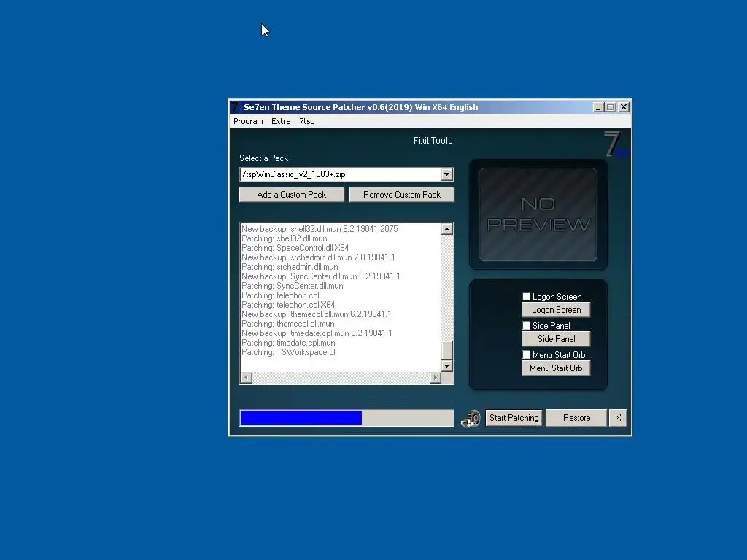Click Add a Custom Pack button
Screen dimensions: 747x560
pos(292,194)
